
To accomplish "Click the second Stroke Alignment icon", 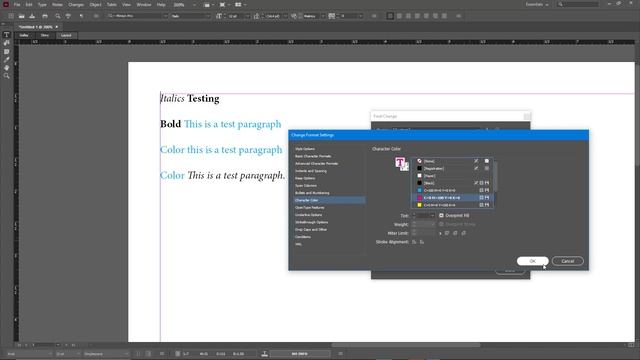I will coord(422,242).
